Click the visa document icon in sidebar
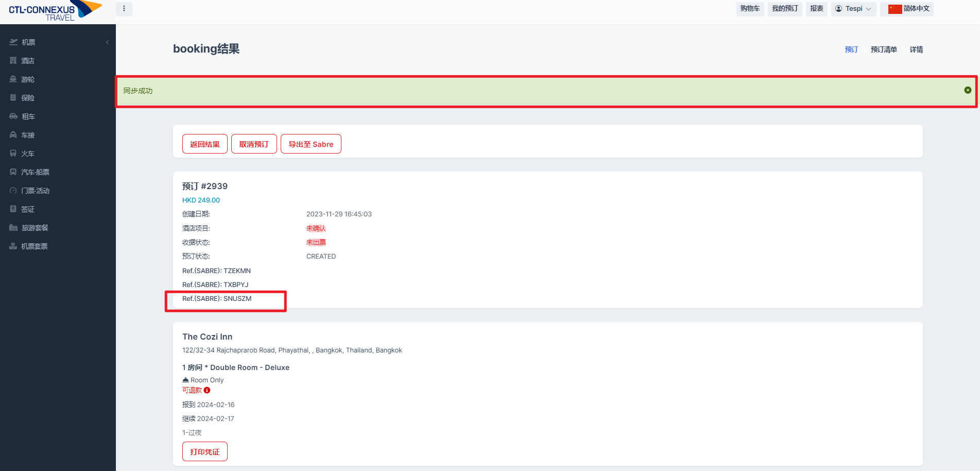 pyautogui.click(x=13, y=209)
